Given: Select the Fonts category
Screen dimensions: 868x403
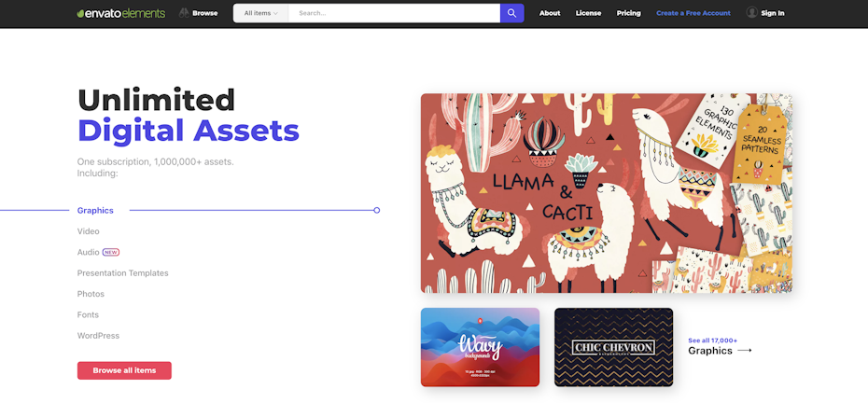Looking at the screenshot, I should (x=88, y=315).
